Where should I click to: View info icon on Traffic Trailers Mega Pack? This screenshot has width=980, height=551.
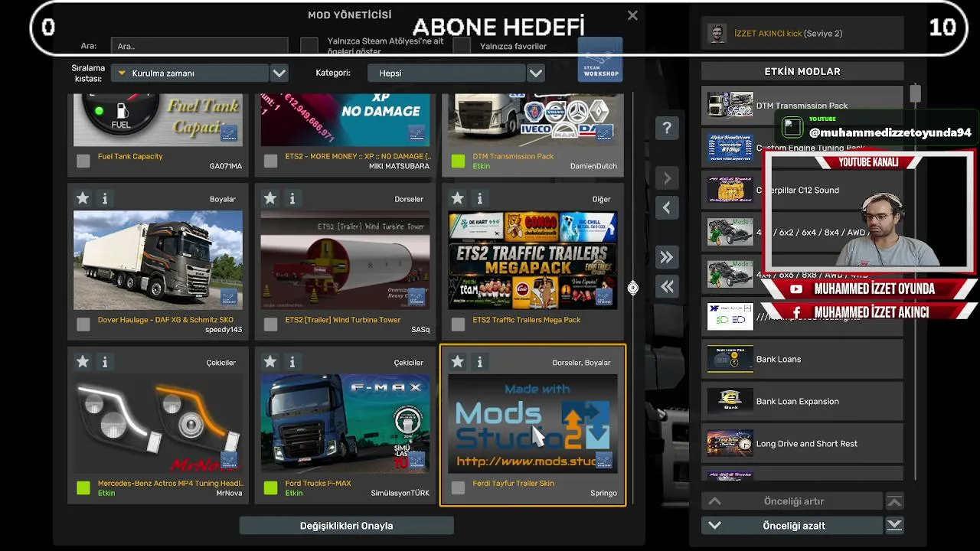tap(480, 199)
